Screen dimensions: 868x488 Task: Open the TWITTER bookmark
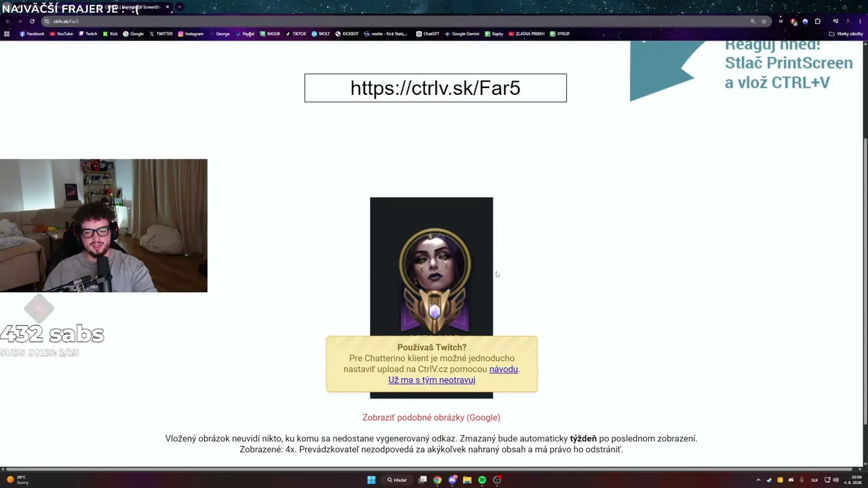[x=161, y=34]
